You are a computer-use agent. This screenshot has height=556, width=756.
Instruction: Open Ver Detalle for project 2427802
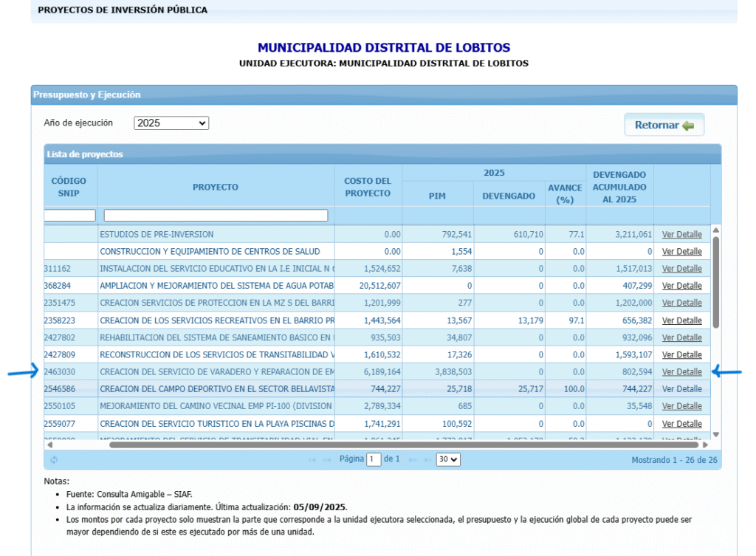click(x=681, y=337)
